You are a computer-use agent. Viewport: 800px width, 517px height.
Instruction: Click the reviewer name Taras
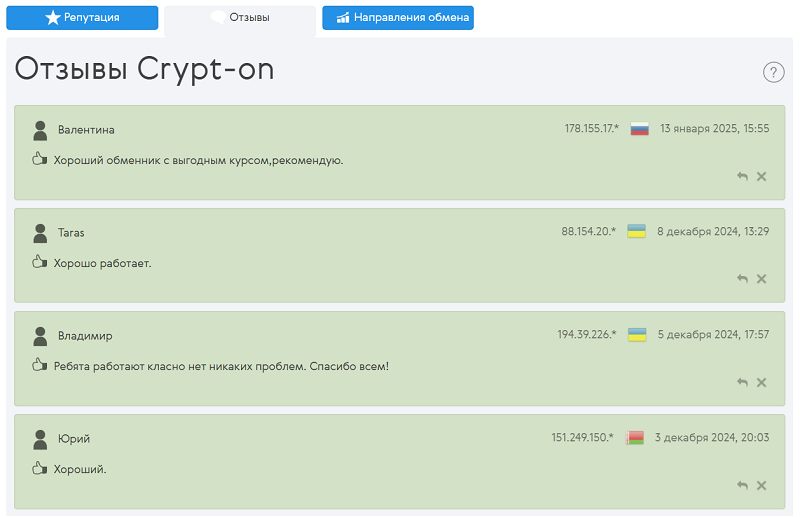click(71, 233)
